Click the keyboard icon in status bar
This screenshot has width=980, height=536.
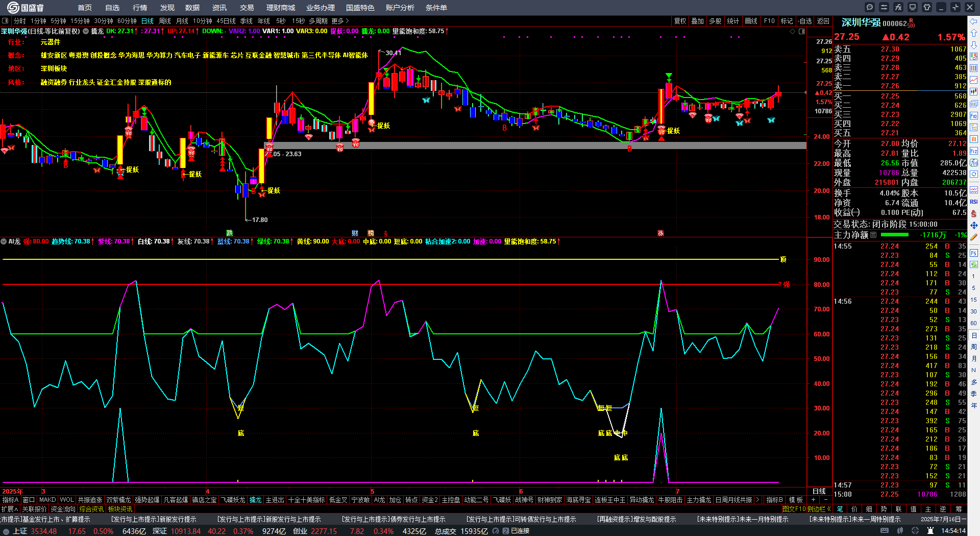885,531
